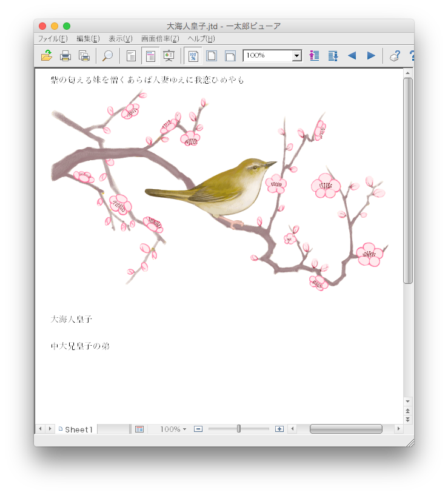Image resolution: width=448 pixels, height=495 pixels.
Task: Select the Sheet1 tab
Action: (76, 429)
